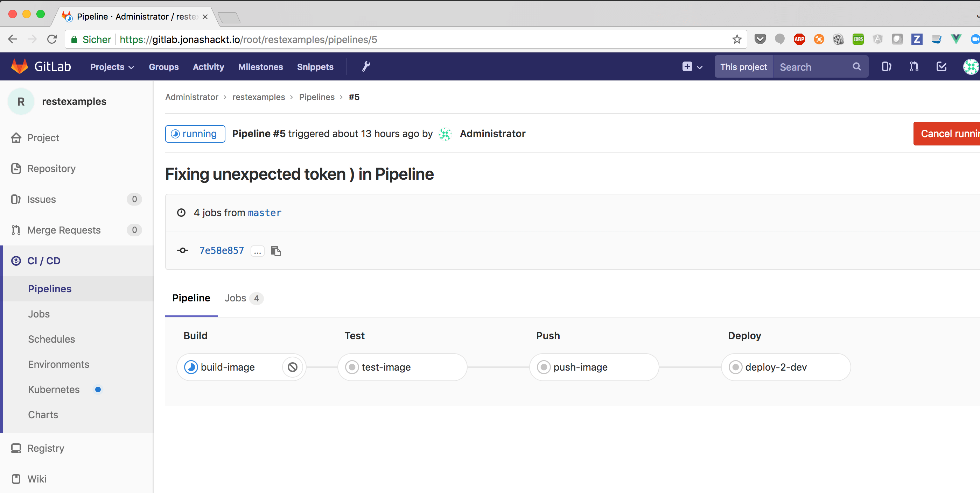Bookmark this page with the star icon

click(737, 39)
